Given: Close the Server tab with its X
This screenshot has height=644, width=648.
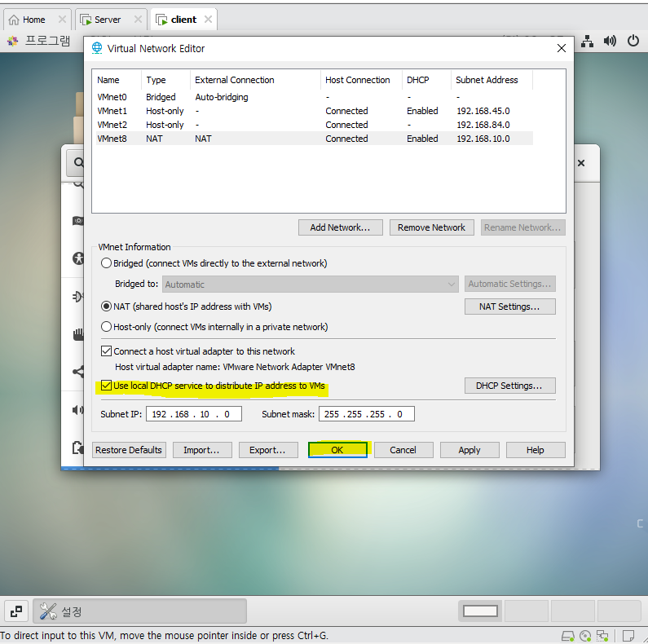Looking at the screenshot, I should point(138,19).
